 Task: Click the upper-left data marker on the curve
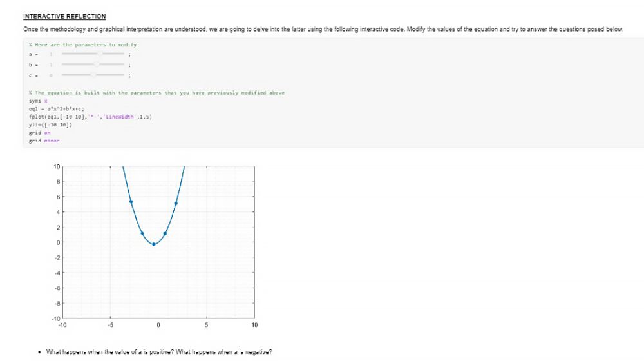(x=131, y=202)
